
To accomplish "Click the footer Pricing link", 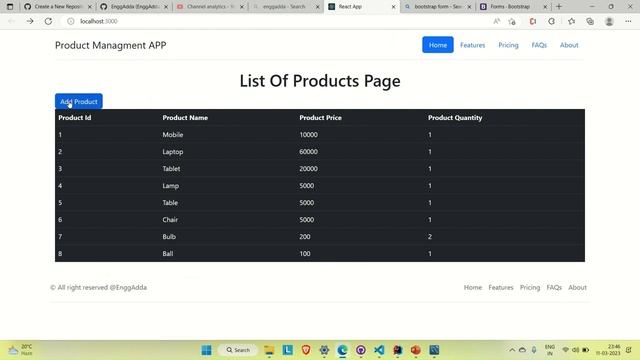I will click(x=530, y=287).
